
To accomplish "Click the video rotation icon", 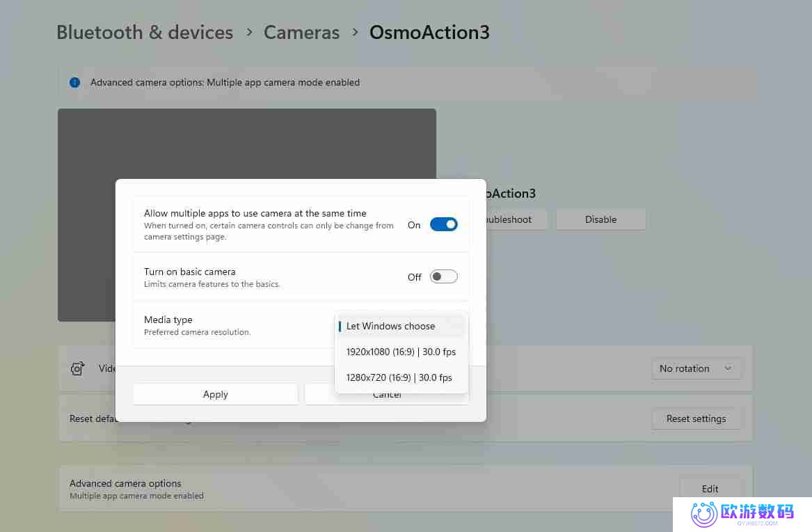I will point(78,368).
